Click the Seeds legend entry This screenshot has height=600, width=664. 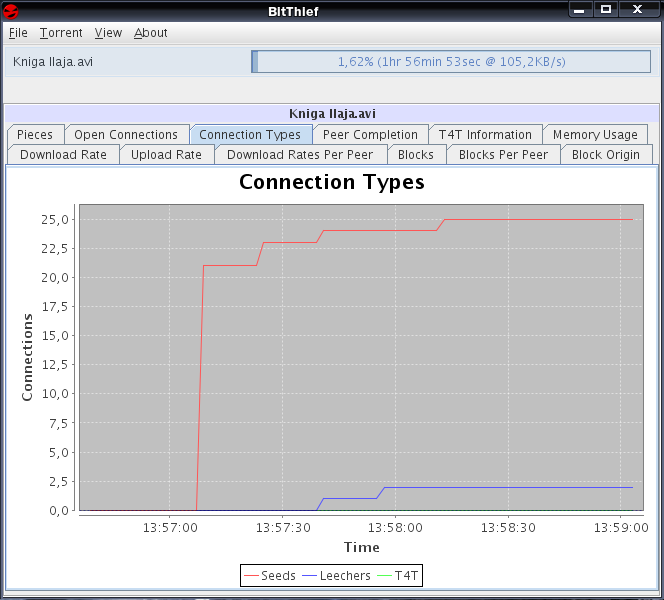click(270, 575)
